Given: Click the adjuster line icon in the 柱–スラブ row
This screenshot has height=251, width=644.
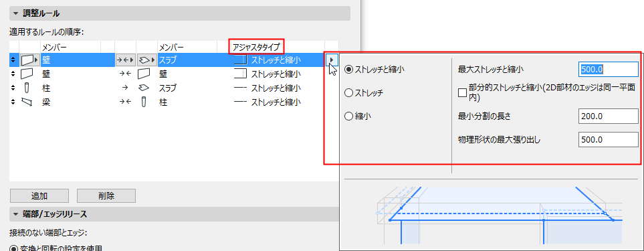Looking at the screenshot, I should coord(241,88).
